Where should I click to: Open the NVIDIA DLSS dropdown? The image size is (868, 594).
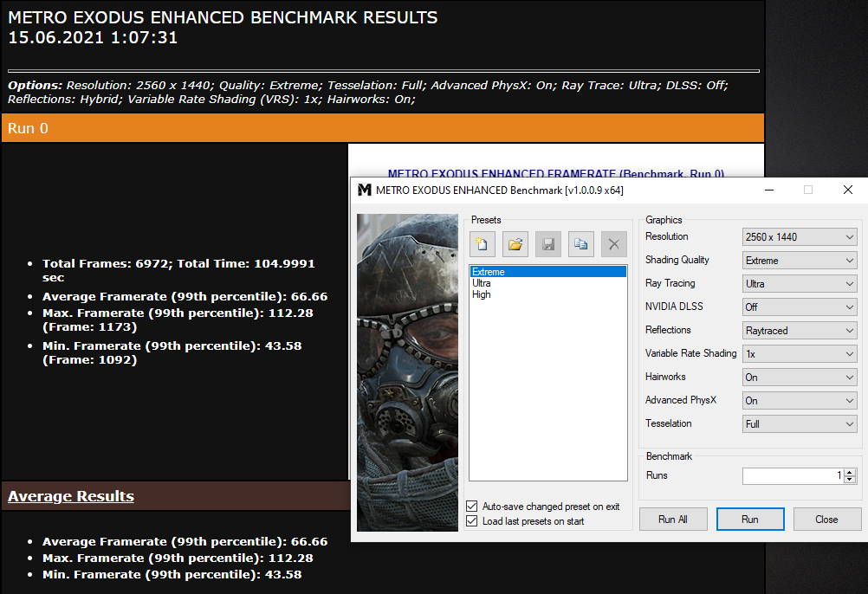click(800, 307)
